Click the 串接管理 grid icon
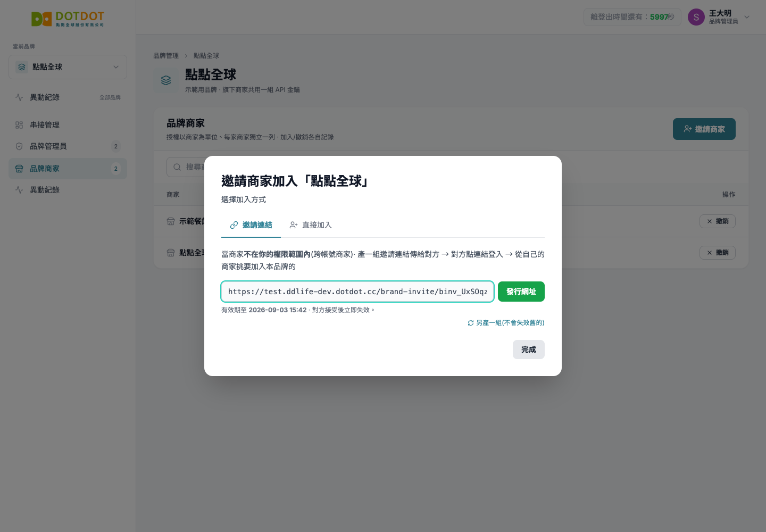766x532 pixels. (x=19, y=125)
